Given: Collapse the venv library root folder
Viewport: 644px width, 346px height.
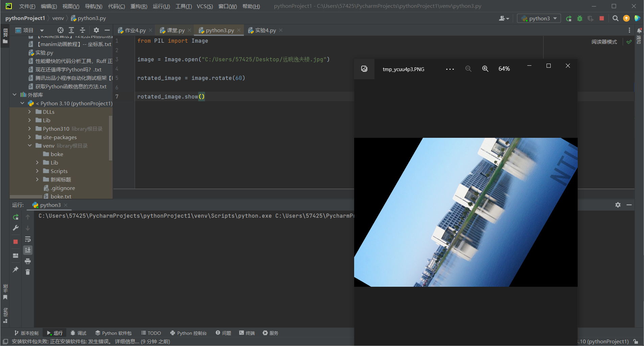Looking at the screenshot, I should [29, 146].
